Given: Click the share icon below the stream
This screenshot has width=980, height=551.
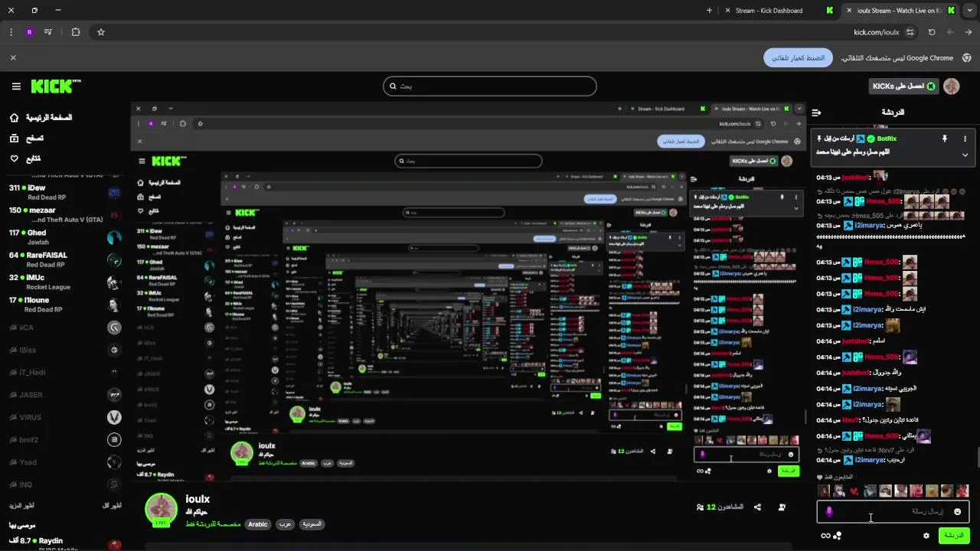Looking at the screenshot, I should click(x=757, y=507).
